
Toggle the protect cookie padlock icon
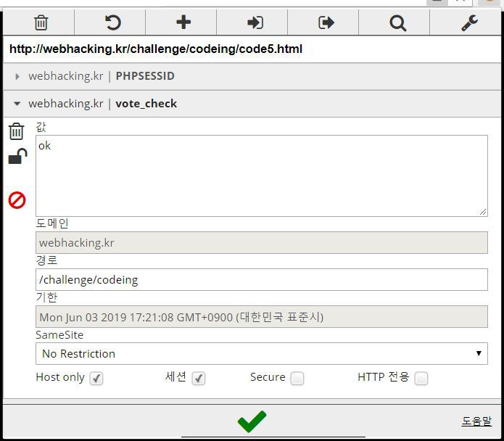[x=17, y=156]
